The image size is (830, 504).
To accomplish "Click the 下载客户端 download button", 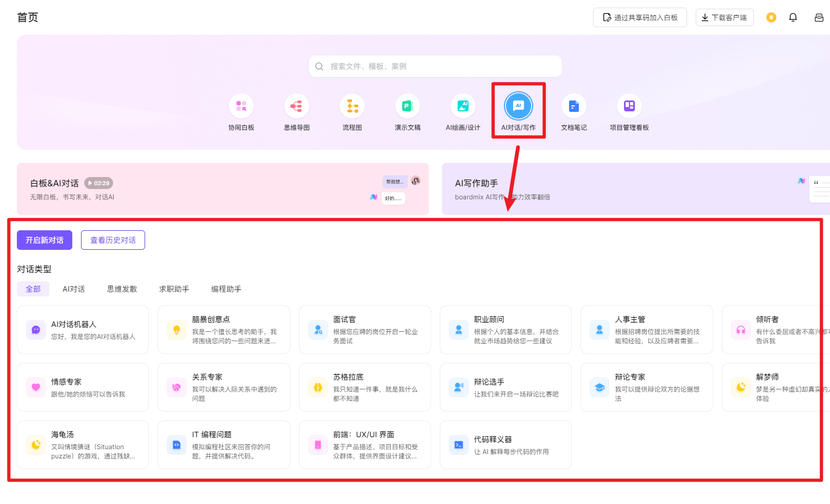I will [x=725, y=17].
